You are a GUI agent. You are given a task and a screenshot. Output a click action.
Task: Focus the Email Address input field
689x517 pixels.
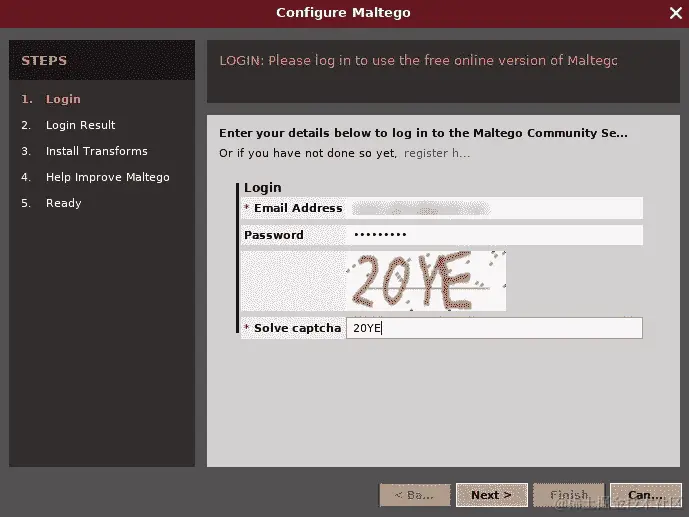tap(494, 208)
